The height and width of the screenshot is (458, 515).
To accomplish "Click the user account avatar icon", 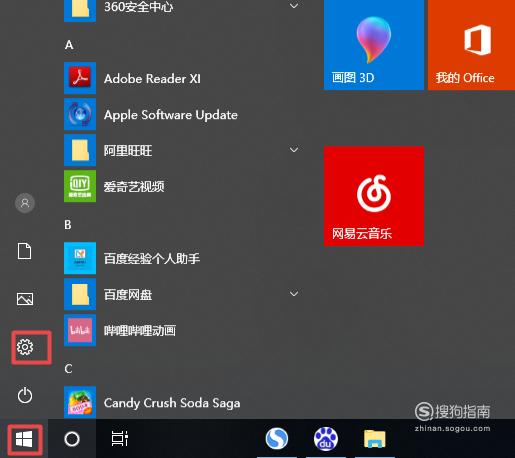I will [25, 203].
